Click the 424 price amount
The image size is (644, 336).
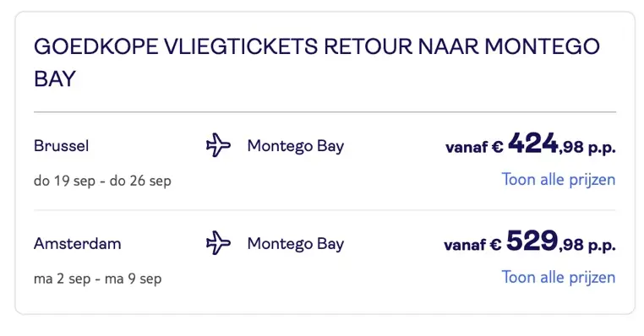pyautogui.click(x=532, y=144)
